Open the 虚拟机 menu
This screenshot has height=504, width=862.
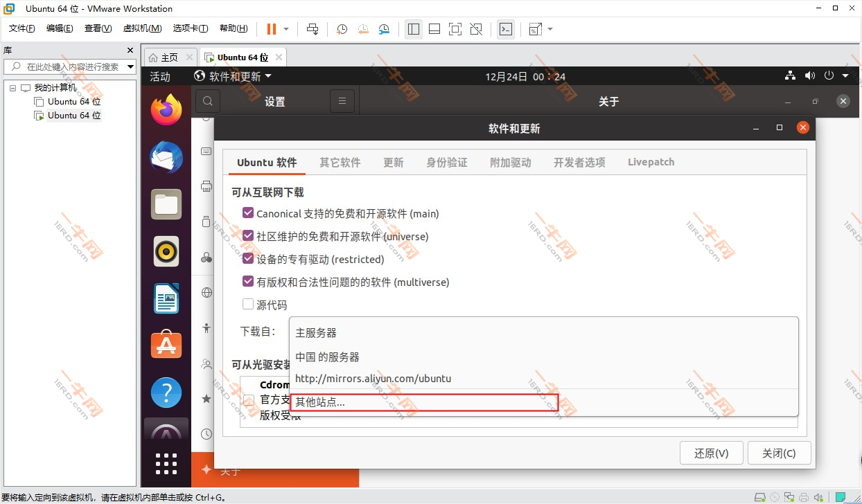tap(142, 28)
